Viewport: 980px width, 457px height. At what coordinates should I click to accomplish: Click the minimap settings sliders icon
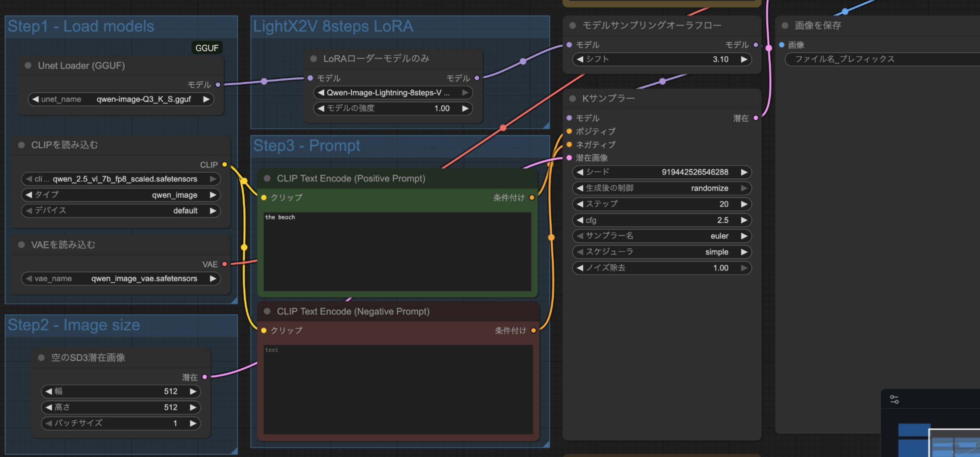pyautogui.click(x=894, y=399)
